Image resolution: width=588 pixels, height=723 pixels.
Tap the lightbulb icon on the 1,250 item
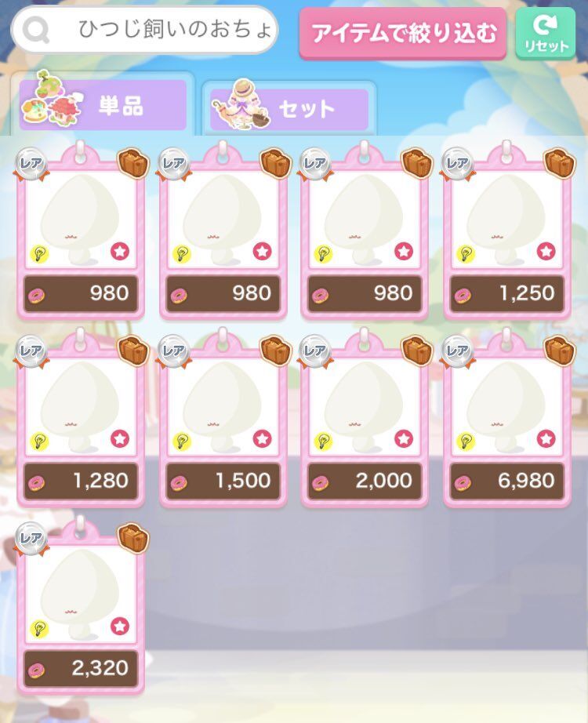[466, 254]
